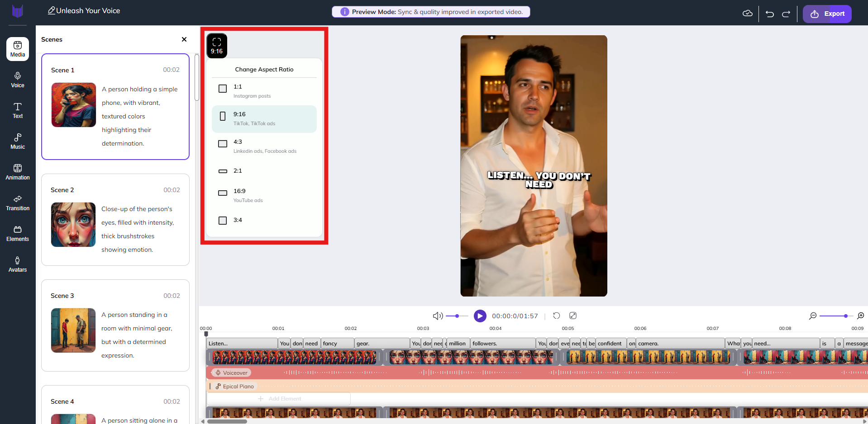Open the Animation panel

pyautogui.click(x=18, y=172)
